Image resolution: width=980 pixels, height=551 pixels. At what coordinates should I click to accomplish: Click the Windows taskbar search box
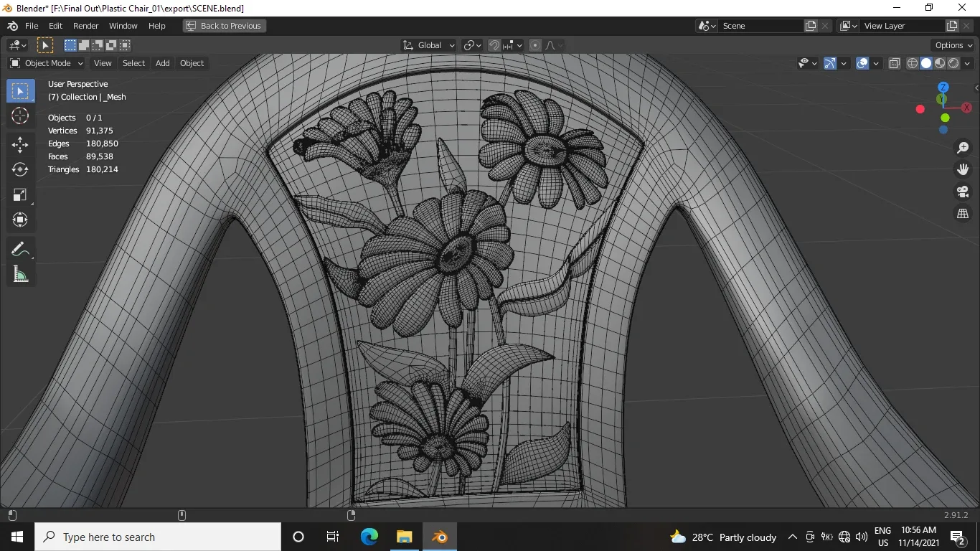coord(158,537)
